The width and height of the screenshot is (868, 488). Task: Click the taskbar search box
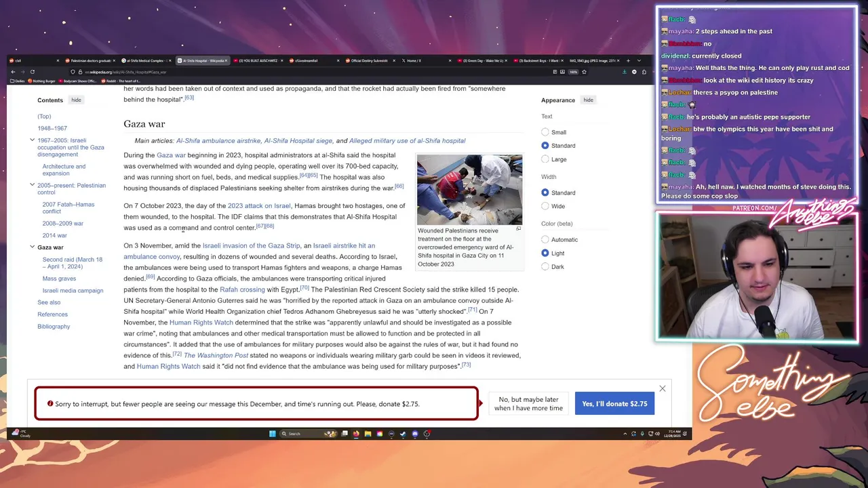309,434
